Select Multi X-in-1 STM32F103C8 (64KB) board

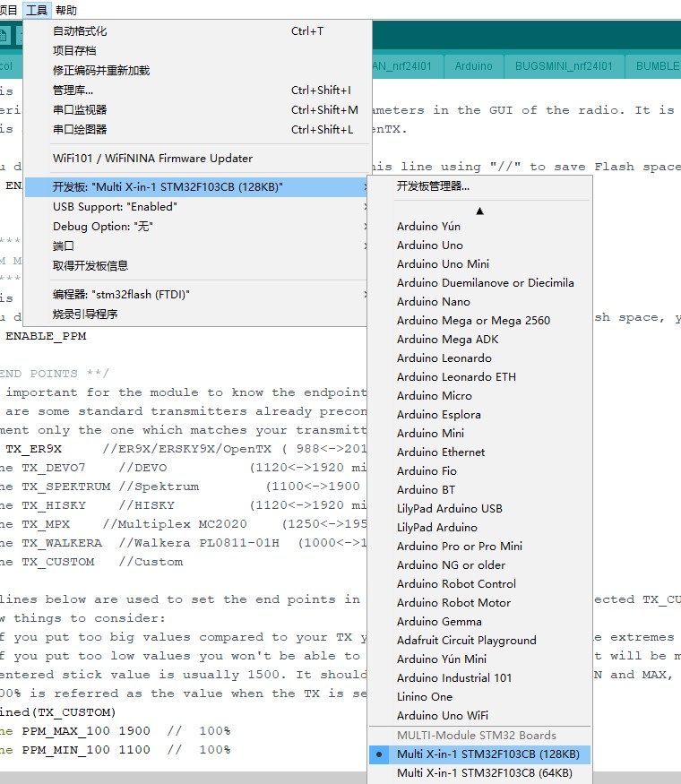pos(480,773)
